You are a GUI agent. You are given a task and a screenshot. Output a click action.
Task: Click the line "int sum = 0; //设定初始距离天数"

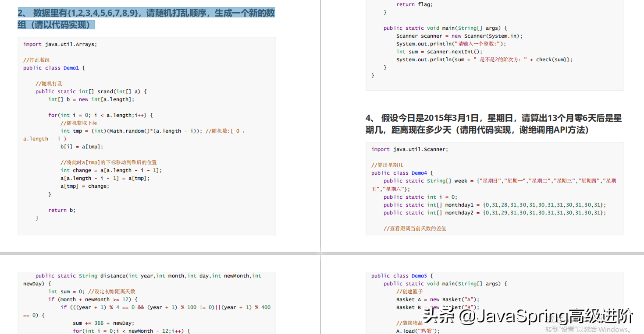tap(92, 292)
